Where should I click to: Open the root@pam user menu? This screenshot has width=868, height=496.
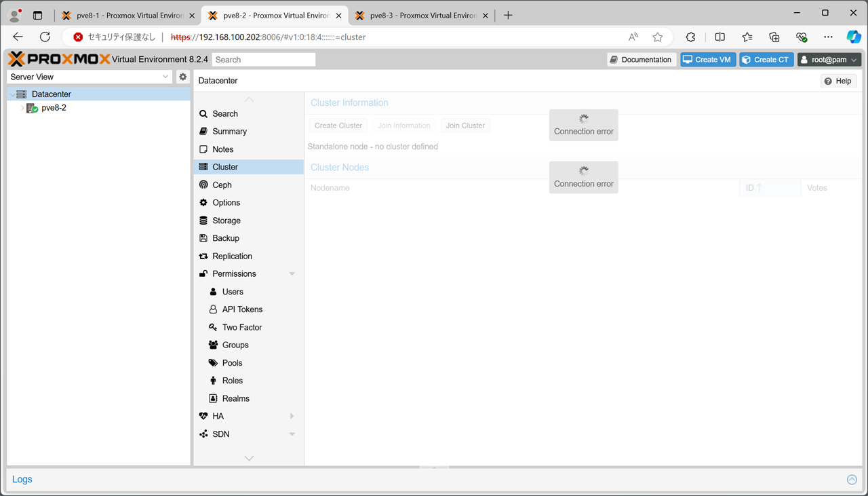(829, 60)
